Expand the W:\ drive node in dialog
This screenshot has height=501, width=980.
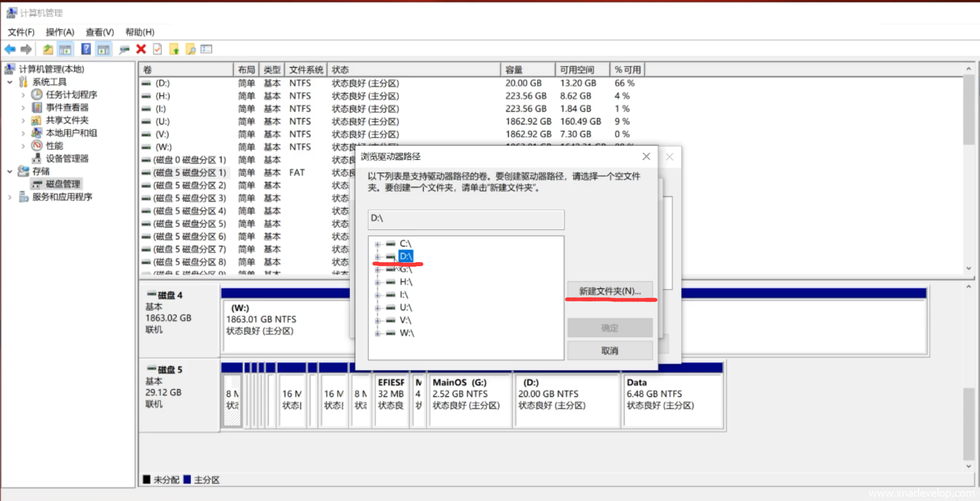377,333
